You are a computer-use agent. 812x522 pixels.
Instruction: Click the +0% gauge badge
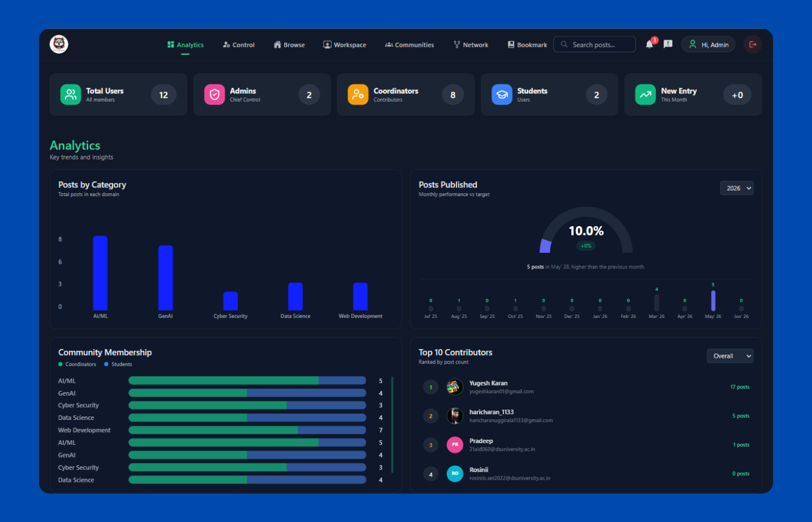pos(586,246)
